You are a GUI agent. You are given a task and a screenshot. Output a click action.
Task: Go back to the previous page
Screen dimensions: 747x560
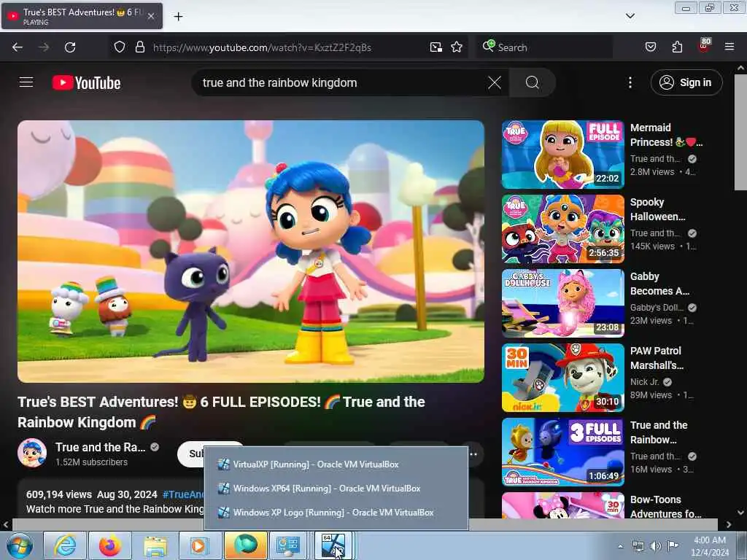tap(18, 47)
